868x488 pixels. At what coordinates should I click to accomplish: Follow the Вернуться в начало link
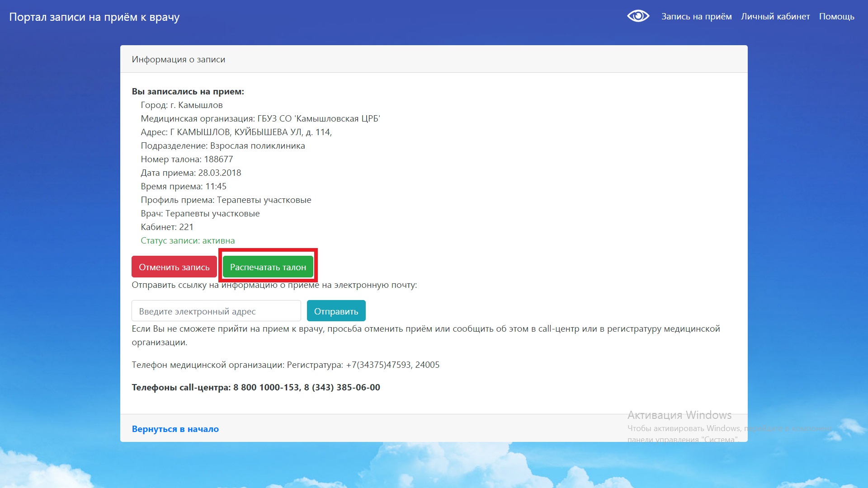(175, 429)
